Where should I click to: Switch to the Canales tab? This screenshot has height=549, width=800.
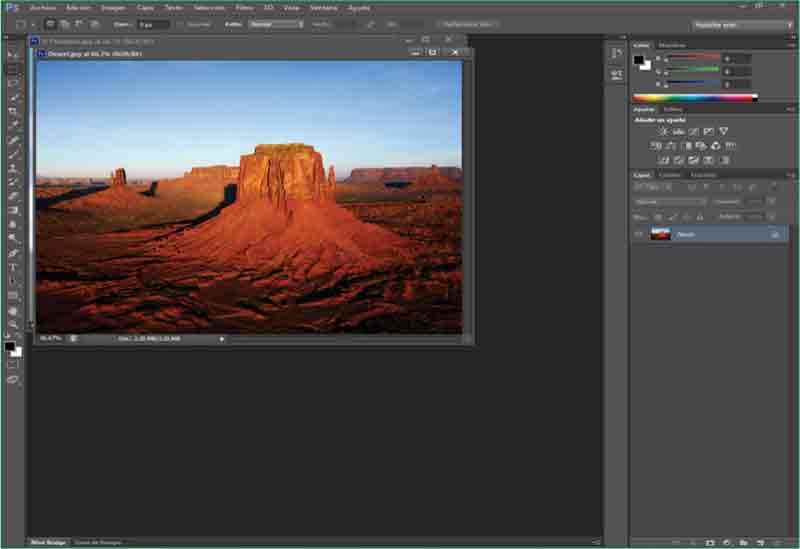(669, 175)
